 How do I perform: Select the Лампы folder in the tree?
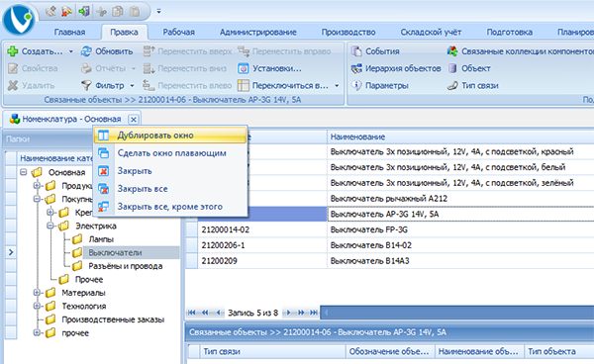101,239
